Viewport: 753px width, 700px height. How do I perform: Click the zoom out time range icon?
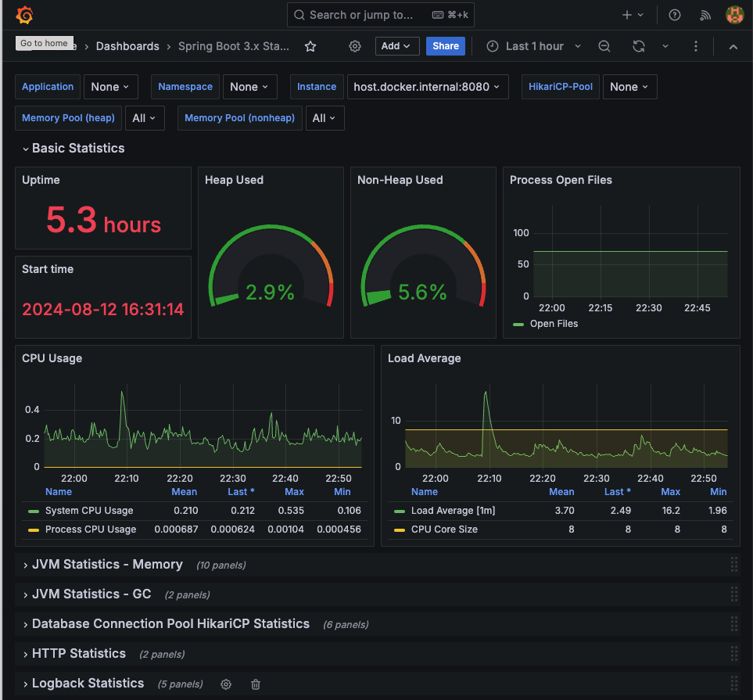604,46
